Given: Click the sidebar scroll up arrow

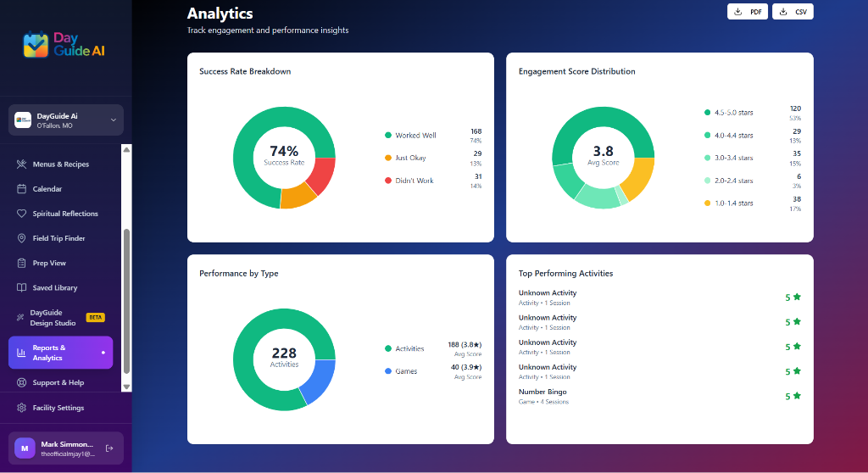Looking at the screenshot, I should (x=126, y=149).
